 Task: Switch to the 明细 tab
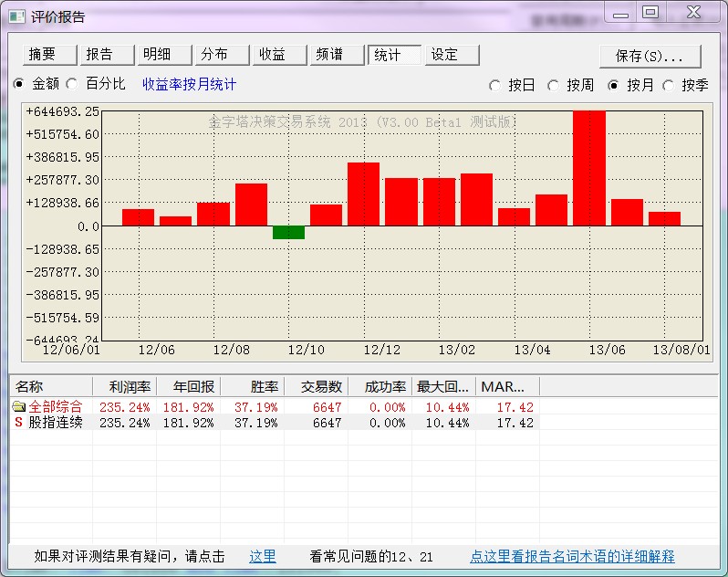pos(162,55)
